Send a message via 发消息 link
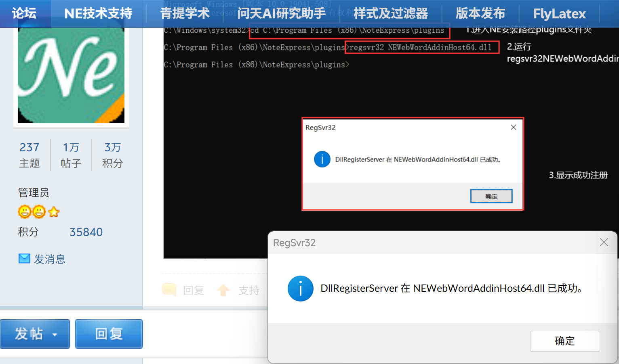This screenshot has width=619, height=364. 50,259
